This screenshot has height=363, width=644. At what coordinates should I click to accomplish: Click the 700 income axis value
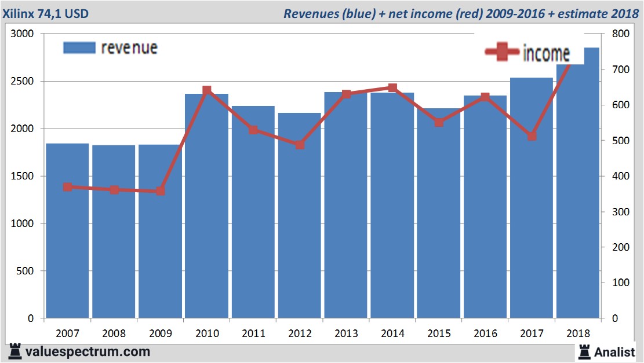click(621, 69)
